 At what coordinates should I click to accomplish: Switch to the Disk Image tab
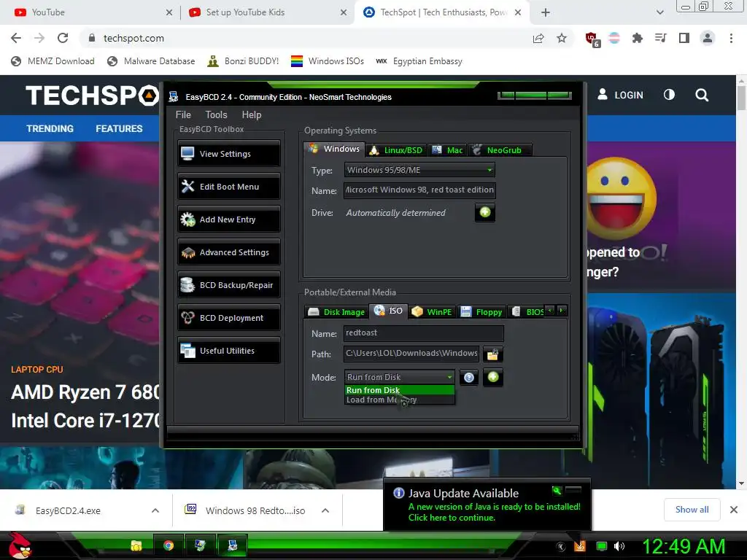336,312
